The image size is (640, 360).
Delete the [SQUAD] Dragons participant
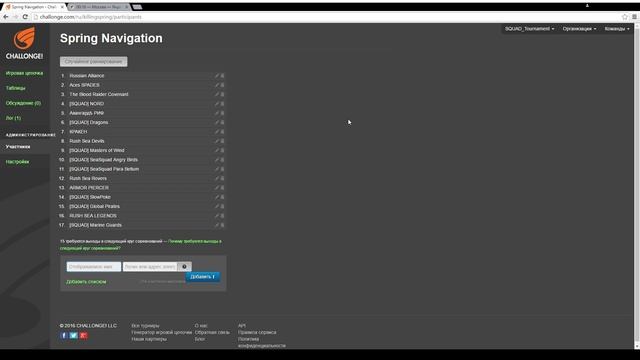click(x=222, y=122)
